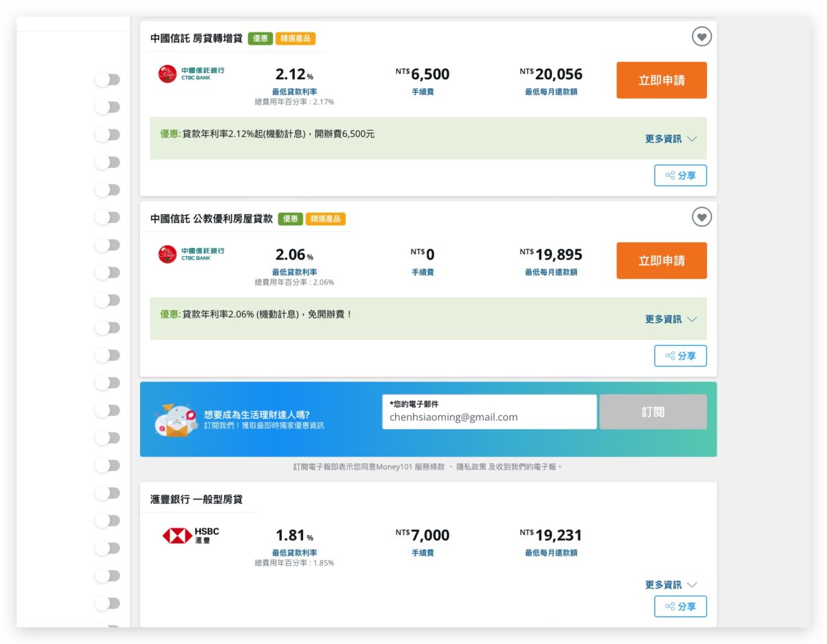Screen dimensions: 827x644
Task: Click the HSBC 滙豐 logo
Action: point(191,536)
